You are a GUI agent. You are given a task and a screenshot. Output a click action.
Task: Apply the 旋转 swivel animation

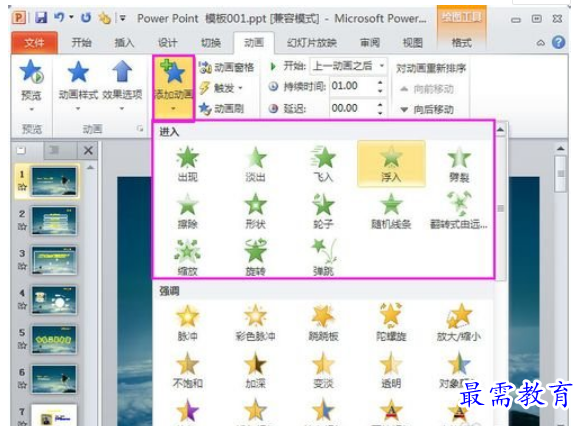tap(255, 257)
